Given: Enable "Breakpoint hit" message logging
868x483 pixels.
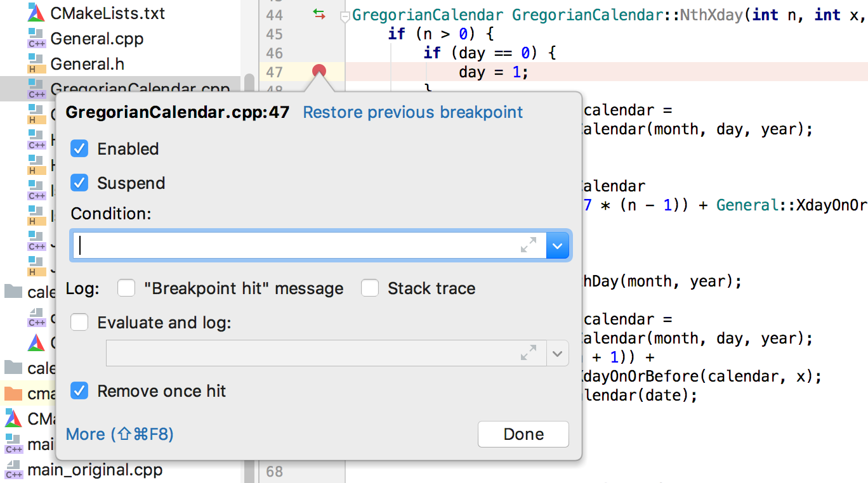Looking at the screenshot, I should pos(126,288).
